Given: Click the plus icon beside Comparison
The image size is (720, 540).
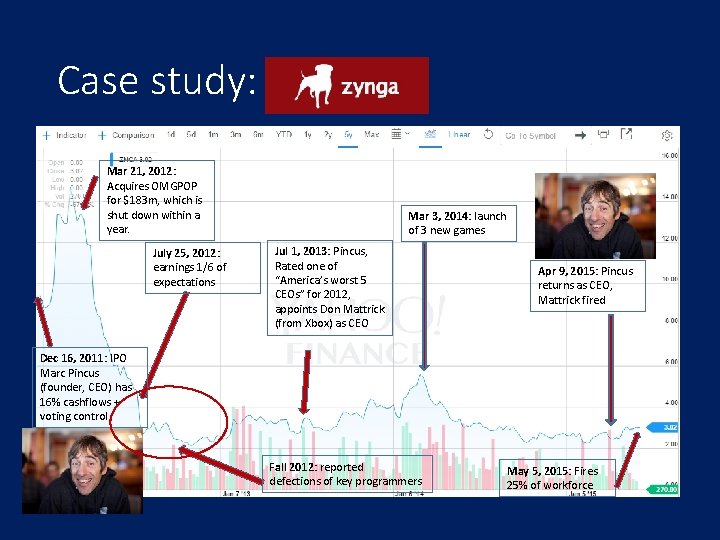Looking at the screenshot, I should [x=102, y=135].
